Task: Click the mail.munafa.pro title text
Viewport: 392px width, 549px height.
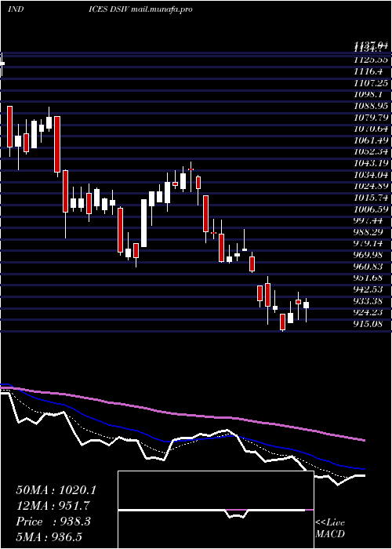Action: [x=162, y=9]
